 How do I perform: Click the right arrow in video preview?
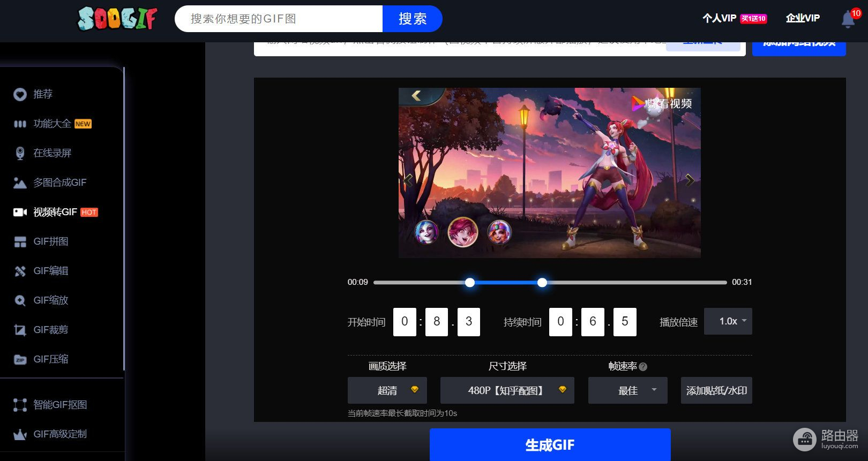690,180
